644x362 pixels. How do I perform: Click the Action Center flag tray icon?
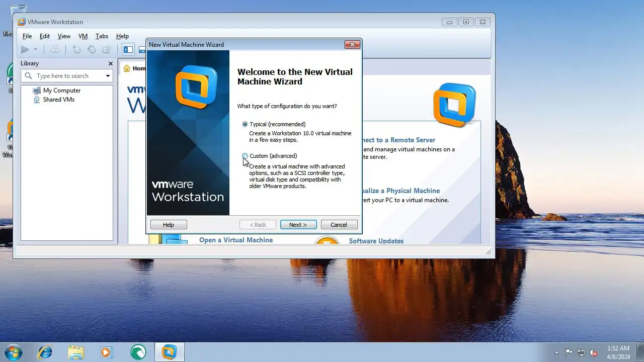[569, 352]
